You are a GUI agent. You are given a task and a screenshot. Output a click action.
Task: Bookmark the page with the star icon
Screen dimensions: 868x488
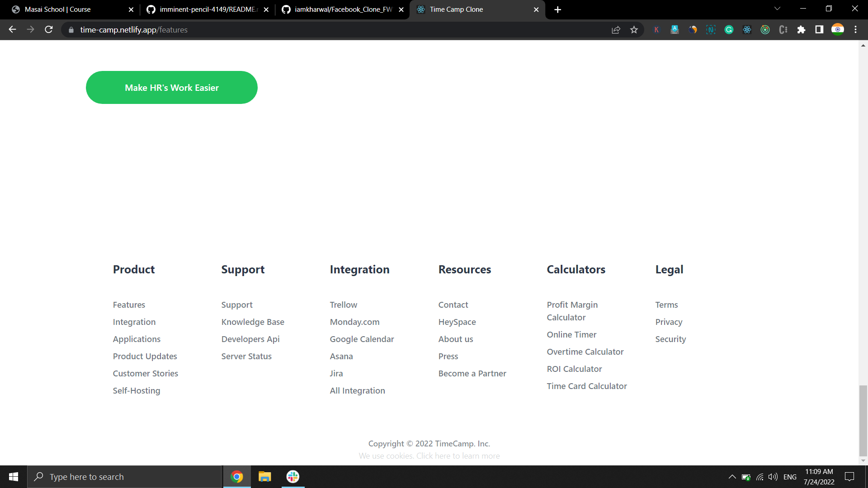click(634, 29)
